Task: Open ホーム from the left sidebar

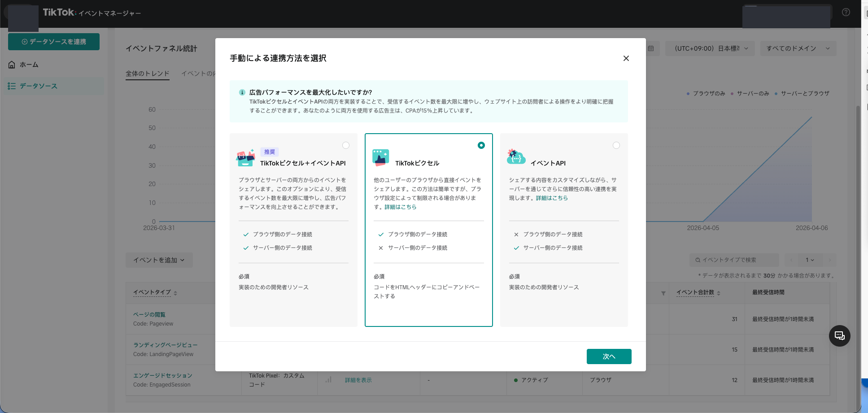Action: (x=28, y=64)
